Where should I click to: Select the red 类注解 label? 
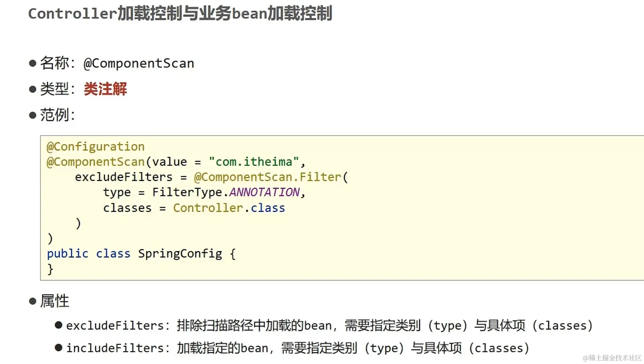(x=105, y=89)
